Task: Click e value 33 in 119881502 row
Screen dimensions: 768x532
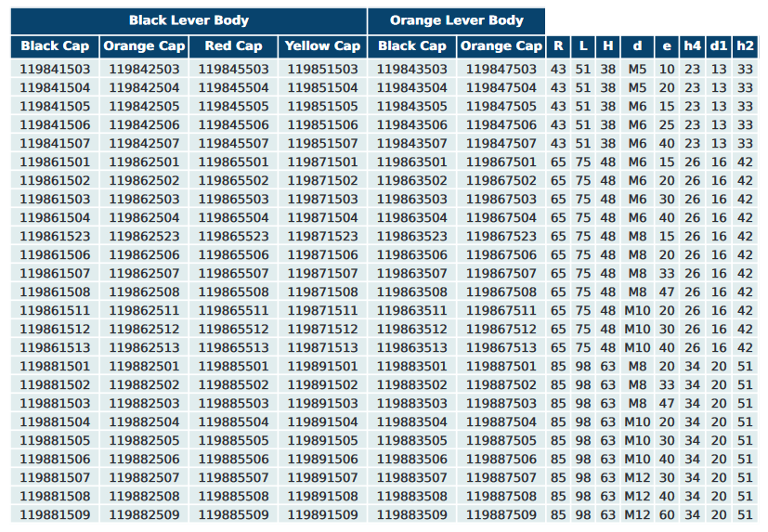Action: coord(667,385)
